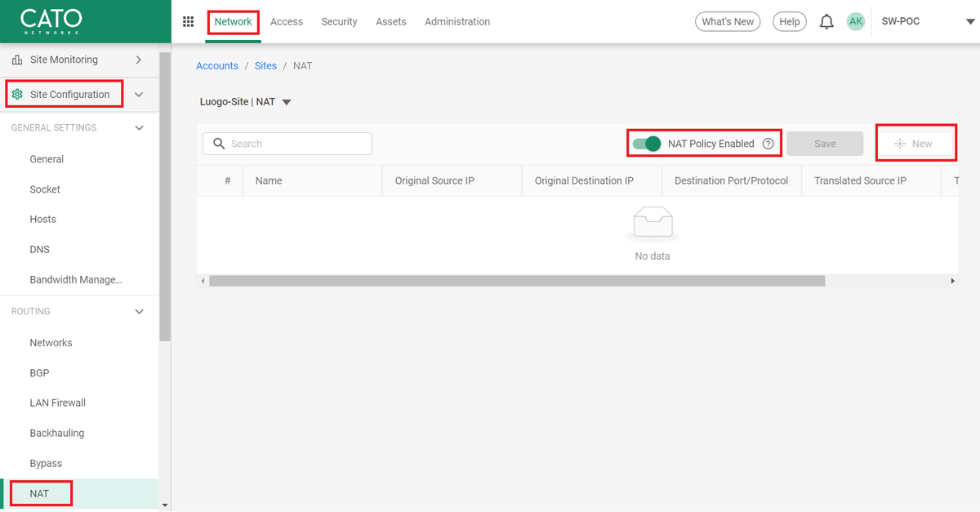Switch to the Security tab

[339, 22]
